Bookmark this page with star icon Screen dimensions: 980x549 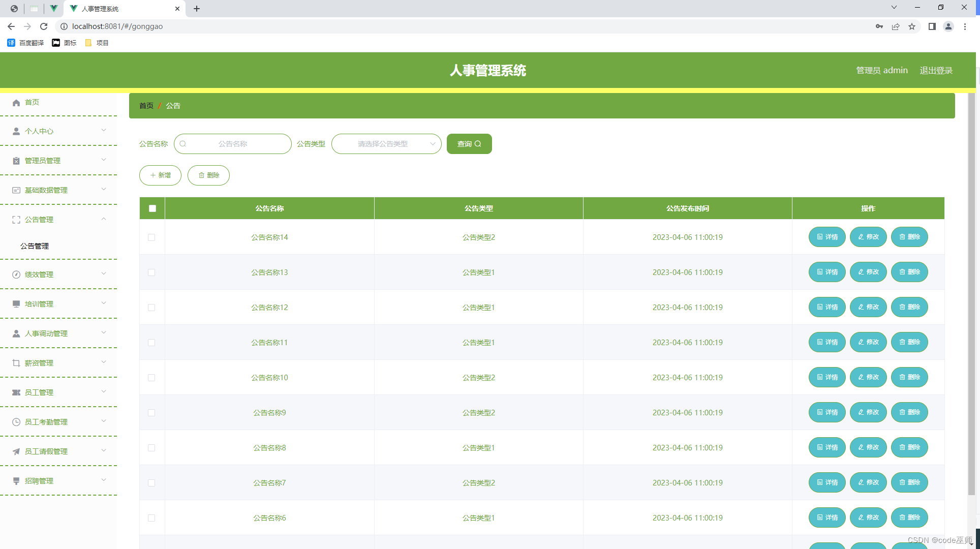(x=912, y=26)
